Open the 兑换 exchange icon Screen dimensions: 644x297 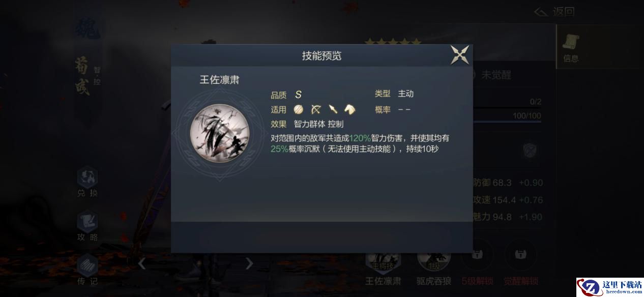point(87,182)
